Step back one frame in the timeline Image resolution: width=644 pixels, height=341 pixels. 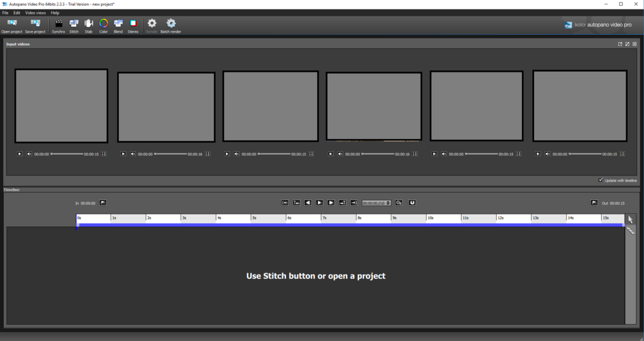[308, 203]
